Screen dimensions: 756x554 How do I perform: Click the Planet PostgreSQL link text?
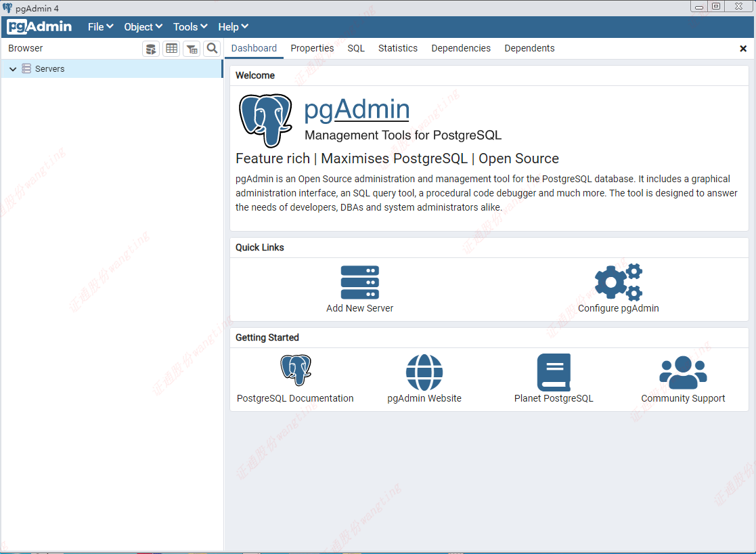tap(554, 399)
